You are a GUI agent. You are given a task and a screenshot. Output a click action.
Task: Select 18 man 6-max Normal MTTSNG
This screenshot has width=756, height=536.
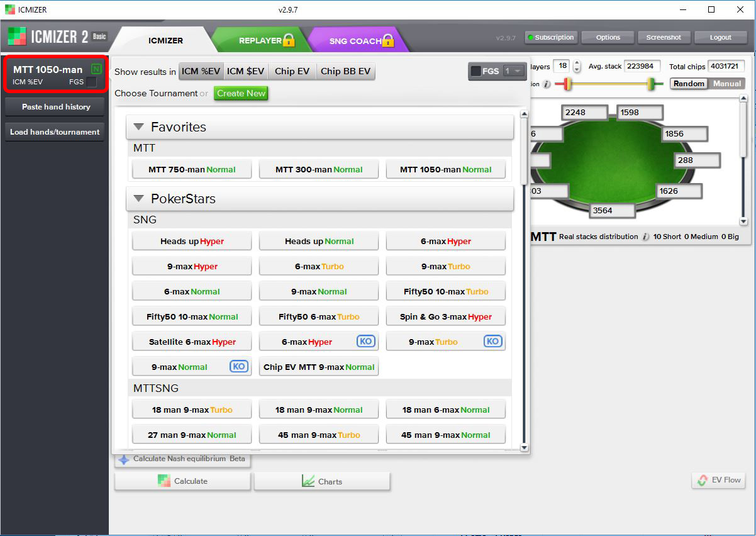pos(446,410)
